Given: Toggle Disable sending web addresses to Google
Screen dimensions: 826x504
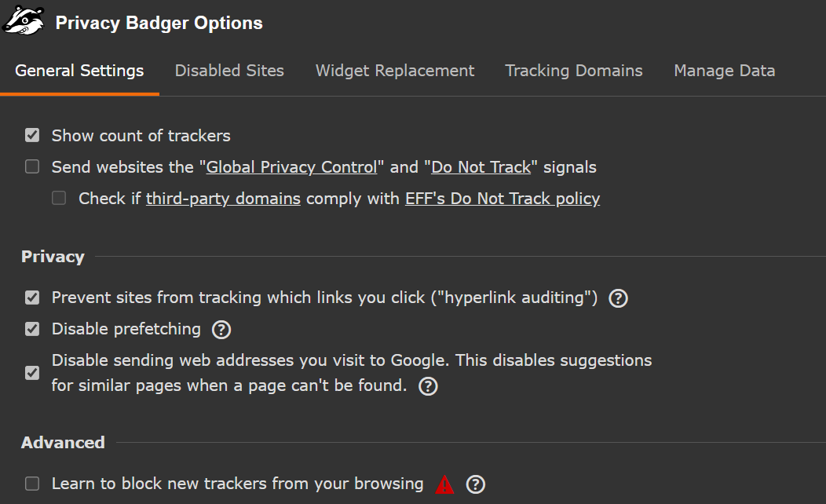Looking at the screenshot, I should coord(32,373).
